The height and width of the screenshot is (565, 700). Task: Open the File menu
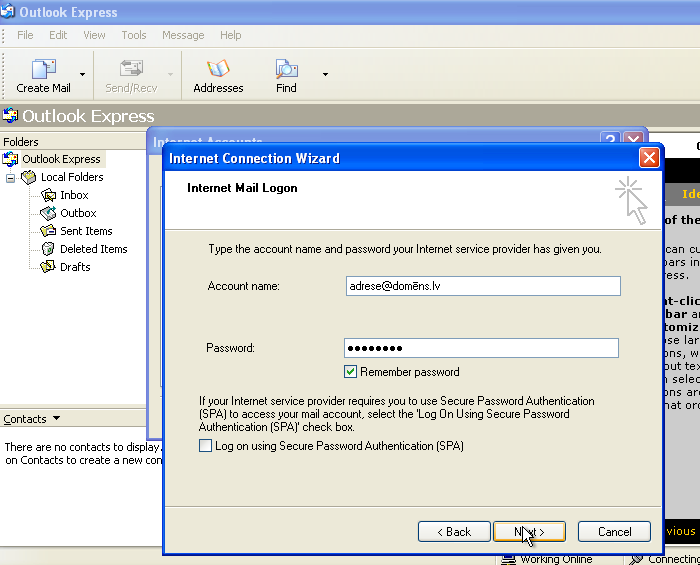[25, 35]
